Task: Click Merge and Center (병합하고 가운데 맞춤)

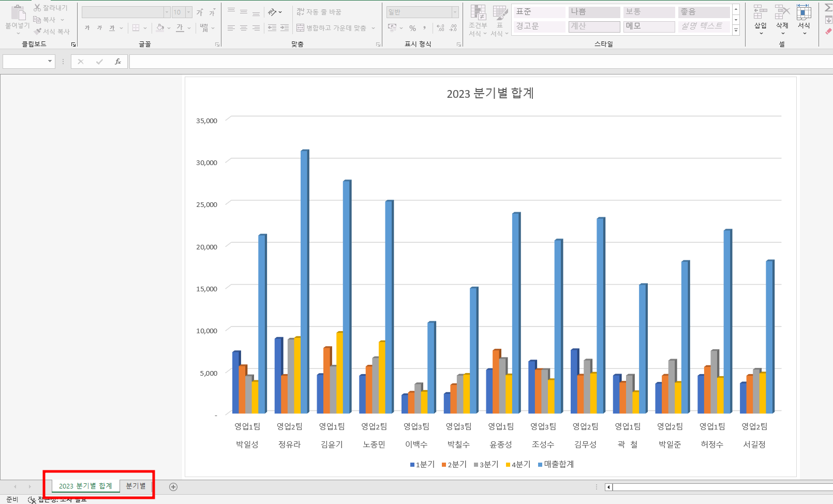Action: tap(331, 28)
